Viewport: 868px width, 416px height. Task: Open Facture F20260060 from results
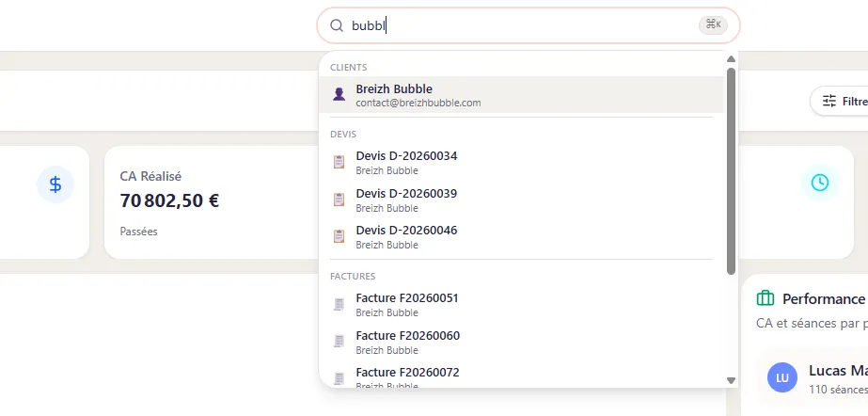coord(522,342)
